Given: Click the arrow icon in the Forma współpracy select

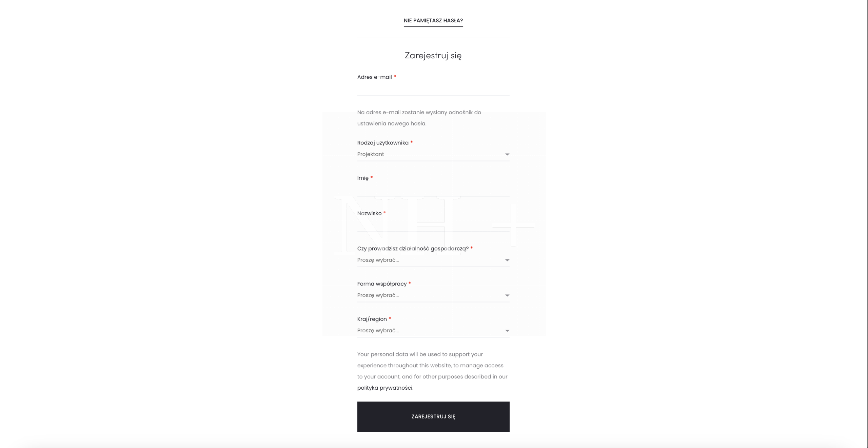Looking at the screenshot, I should [507, 295].
